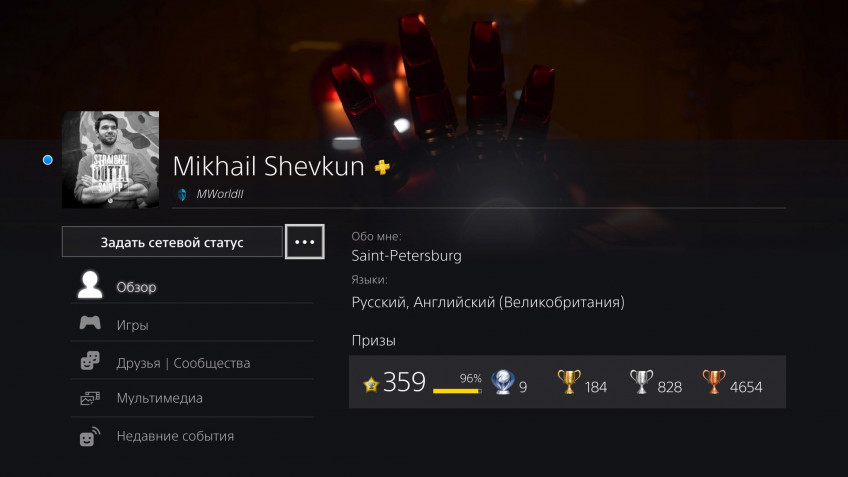
Task: Open Друзья | Сообщества section
Action: (x=192, y=362)
